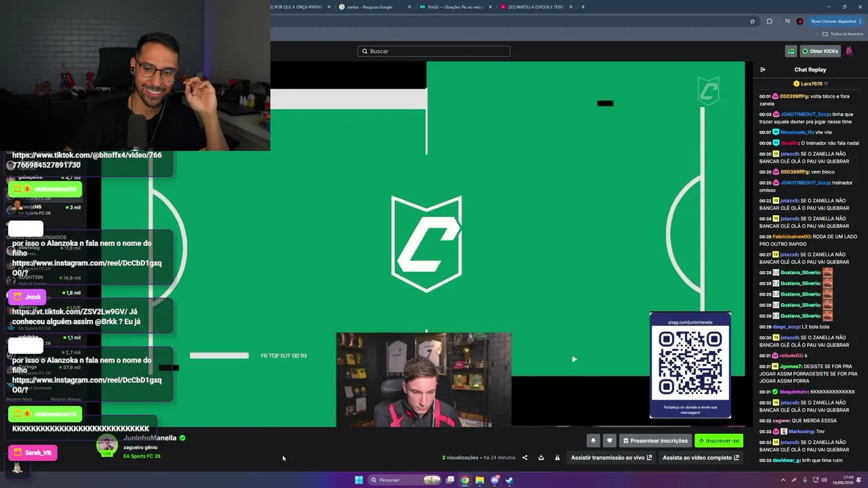Toggle the notification bell for JuninhoManella
Viewport: 868px width, 488px height.
[593, 441]
